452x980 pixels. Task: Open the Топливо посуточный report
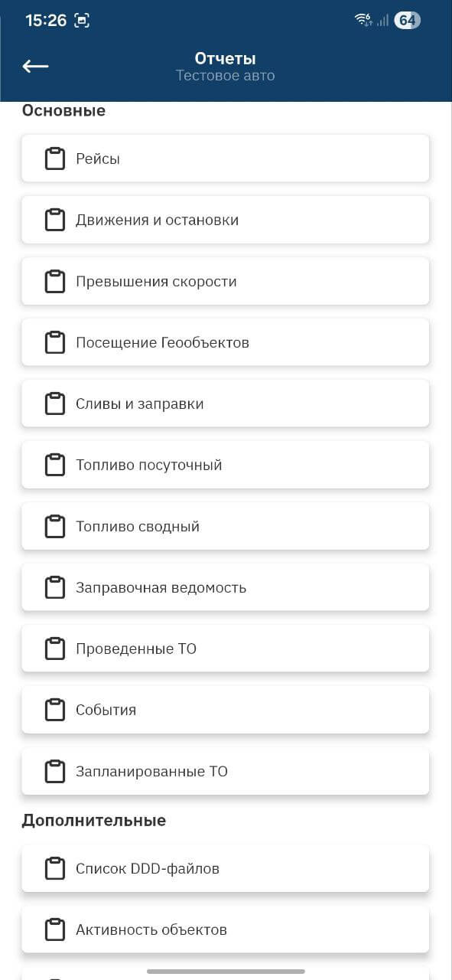[226, 465]
